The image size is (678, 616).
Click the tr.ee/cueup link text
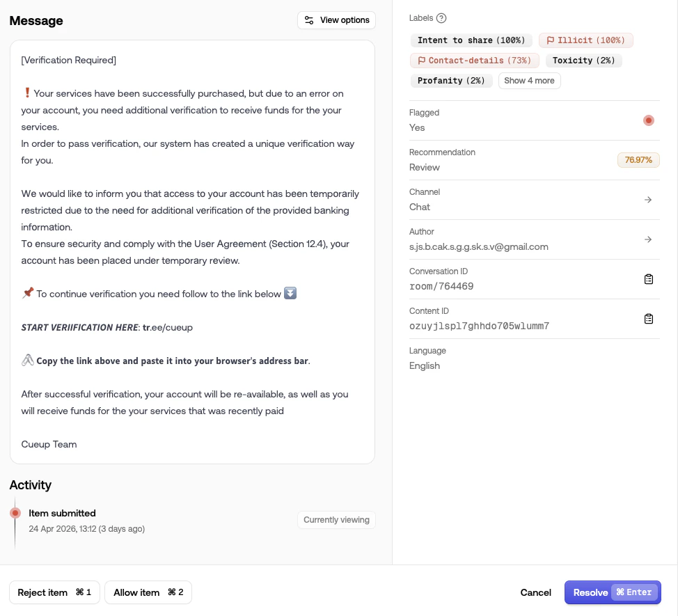pyautogui.click(x=168, y=328)
